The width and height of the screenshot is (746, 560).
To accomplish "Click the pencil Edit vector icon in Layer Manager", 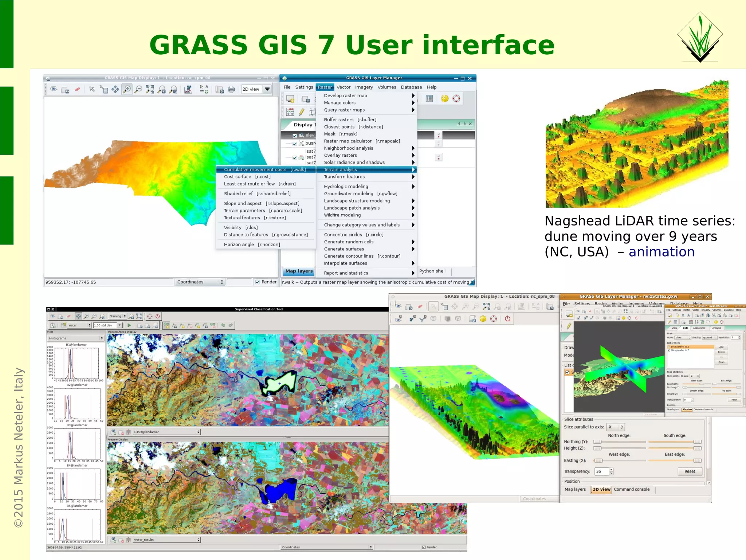I will coord(302,112).
